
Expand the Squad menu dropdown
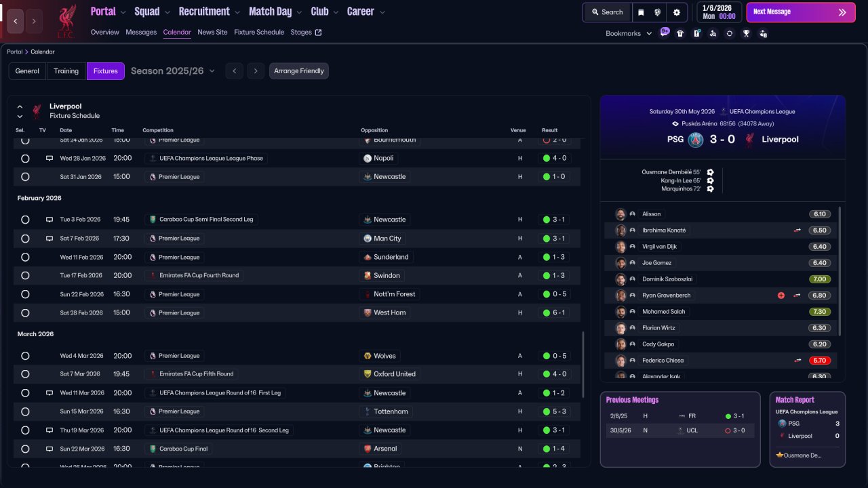click(167, 12)
